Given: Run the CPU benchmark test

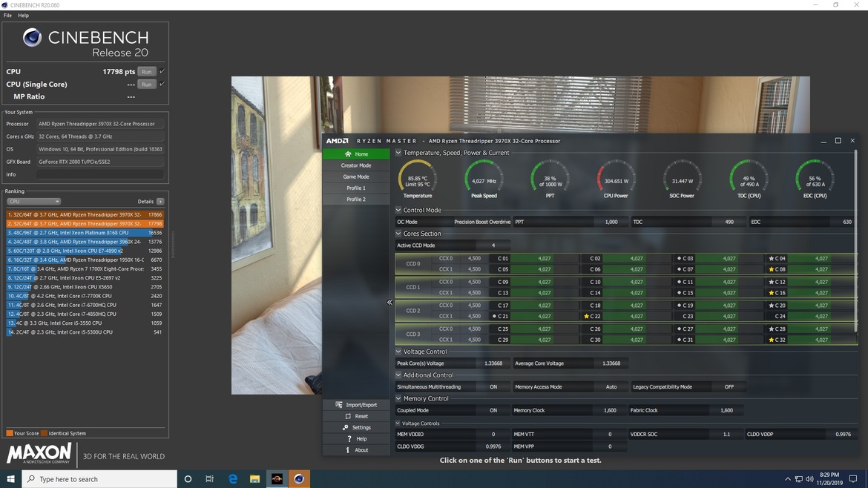Looking at the screenshot, I should 147,72.
